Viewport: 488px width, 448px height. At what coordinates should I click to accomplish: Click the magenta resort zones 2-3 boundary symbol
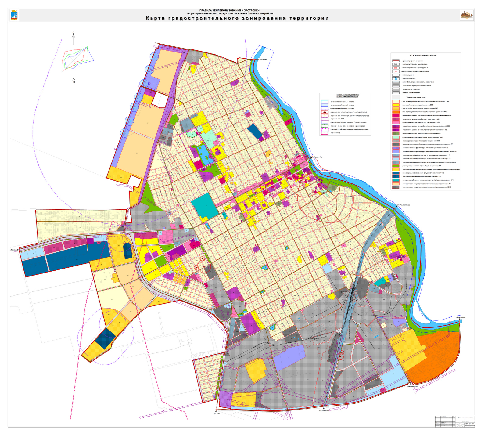click(325, 129)
